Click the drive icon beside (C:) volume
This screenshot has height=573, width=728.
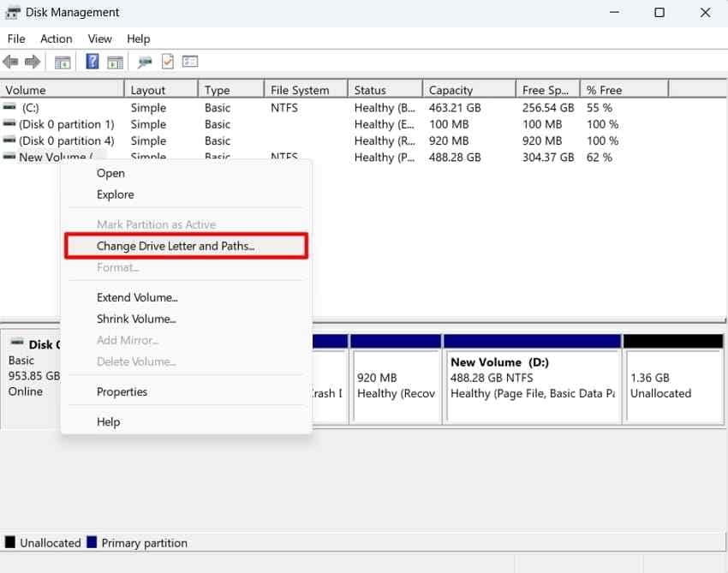9,107
